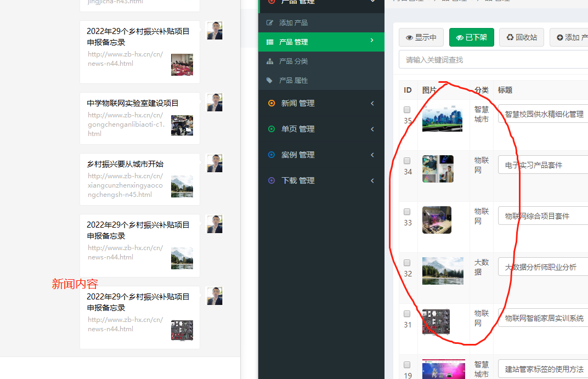
Task: Click the purple circle icon for 下载 管理
Action: point(272,180)
